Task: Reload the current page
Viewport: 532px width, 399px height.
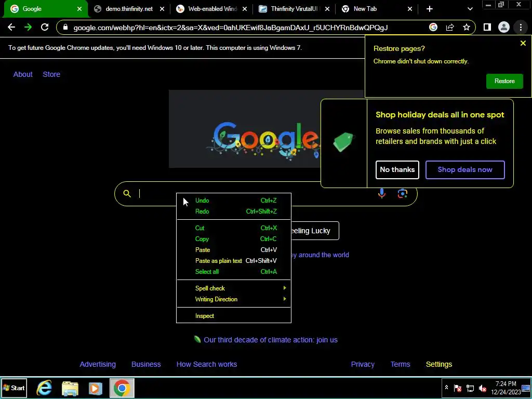Action: click(x=45, y=27)
